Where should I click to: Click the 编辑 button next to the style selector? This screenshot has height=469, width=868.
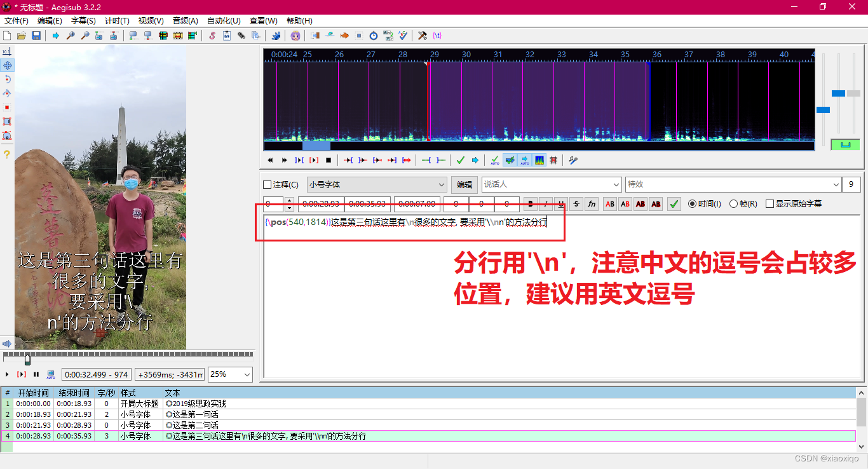(464, 184)
